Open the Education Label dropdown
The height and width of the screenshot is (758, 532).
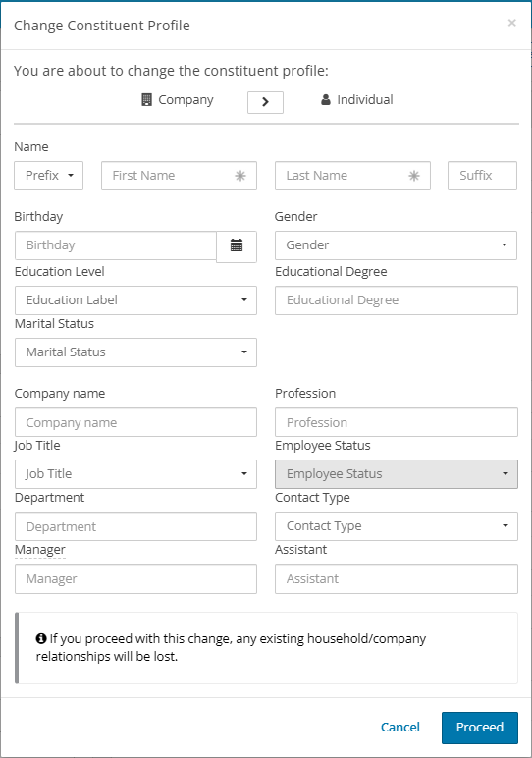pos(135,300)
